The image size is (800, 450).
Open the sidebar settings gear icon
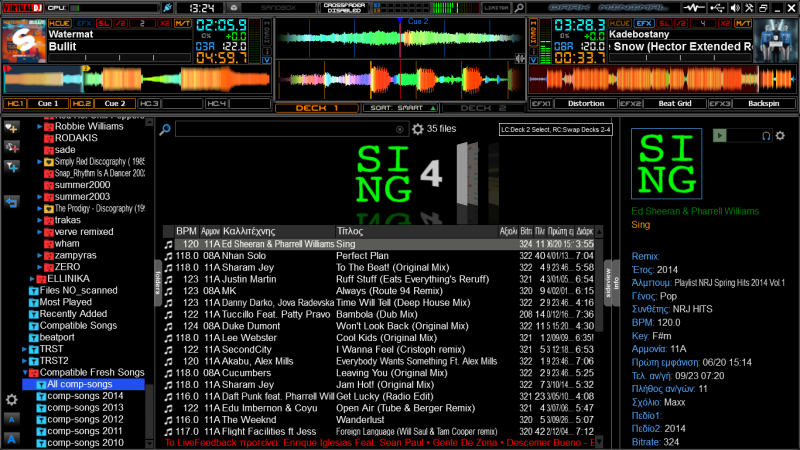click(11, 399)
